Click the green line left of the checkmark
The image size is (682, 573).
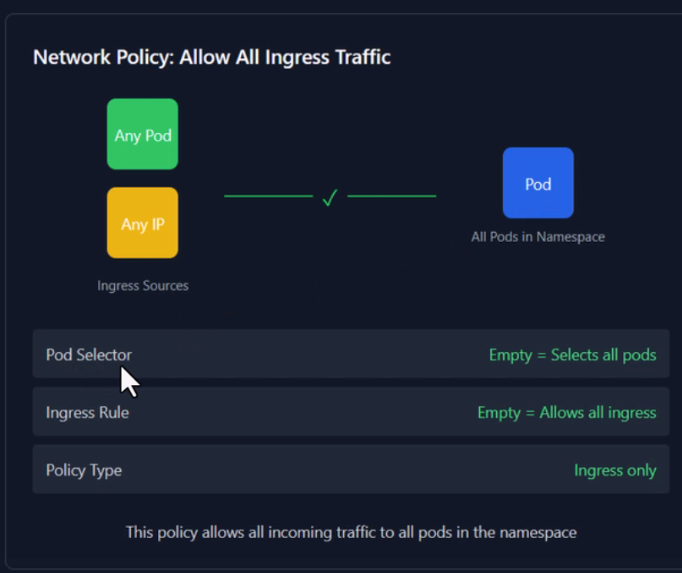point(268,196)
